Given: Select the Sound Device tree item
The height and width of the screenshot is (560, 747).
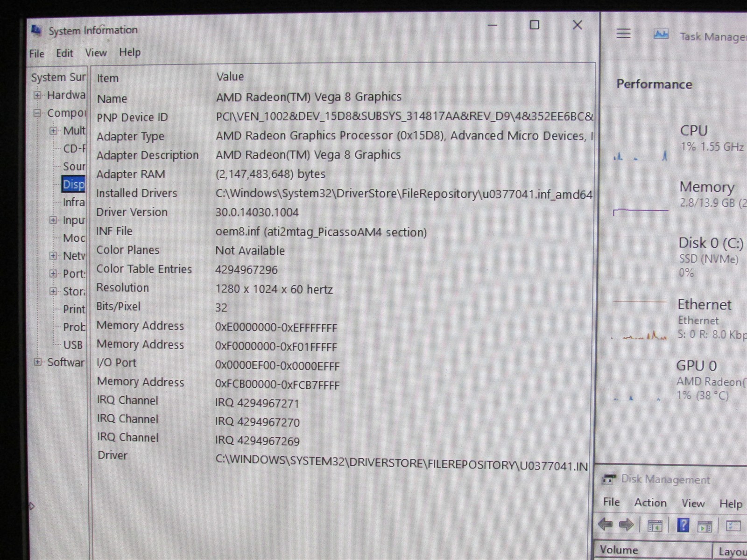Looking at the screenshot, I should coord(74,167).
